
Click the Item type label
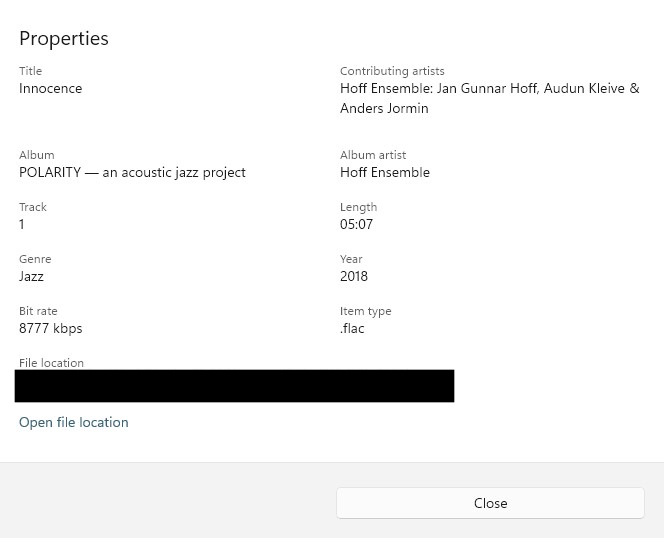pos(366,311)
